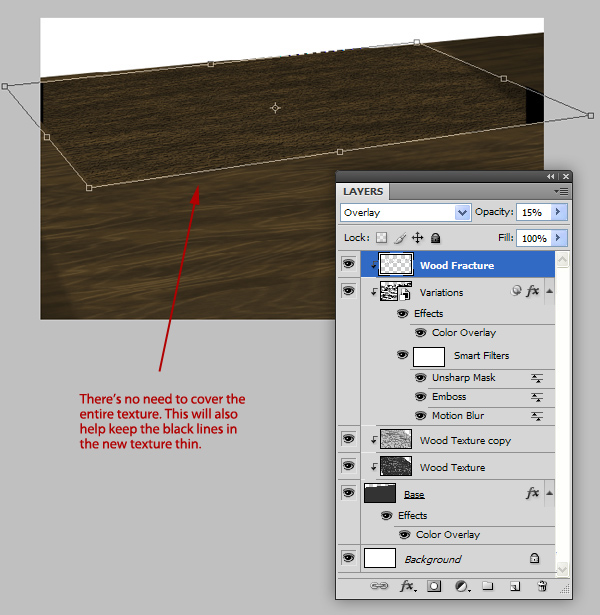Image resolution: width=600 pixels, height=615 pixels.
Task: Select the Wood Texture copy layer
Action: coord(465,441)
